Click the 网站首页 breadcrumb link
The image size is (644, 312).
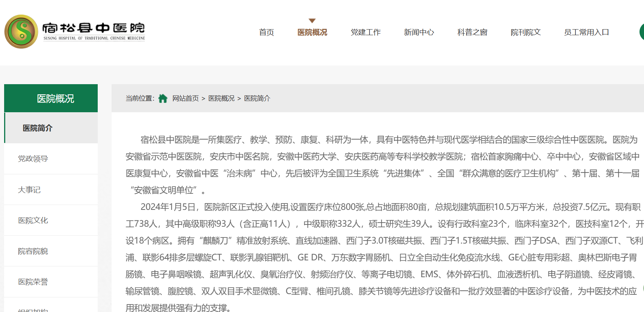coord(185,98)
